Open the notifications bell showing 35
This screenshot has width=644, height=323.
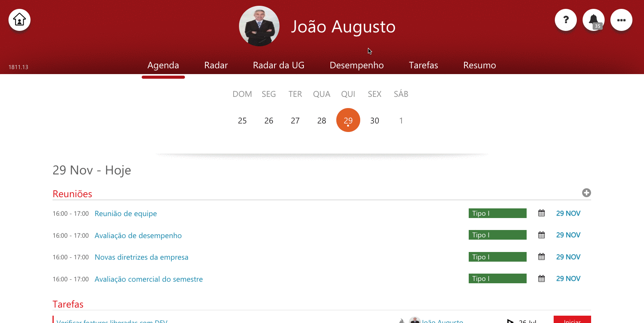(x=593, y=20)
